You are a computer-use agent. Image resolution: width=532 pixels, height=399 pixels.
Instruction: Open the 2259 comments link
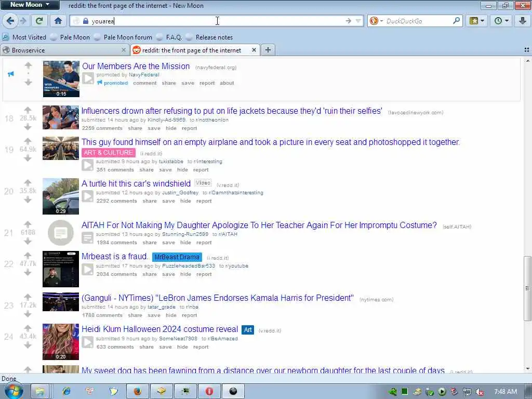pyautogui.click(x=102, y=128)
